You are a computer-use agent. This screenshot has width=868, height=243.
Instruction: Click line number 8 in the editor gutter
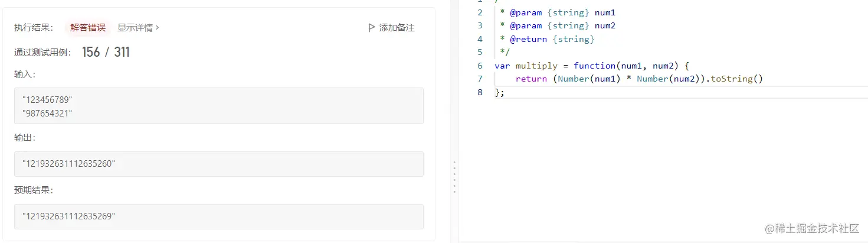point(480,92)
